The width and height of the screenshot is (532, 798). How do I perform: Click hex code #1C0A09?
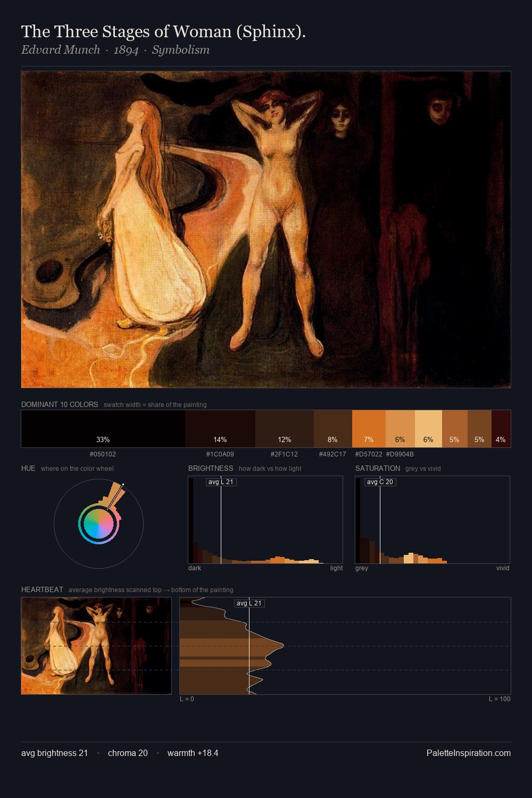click(x=220, y=454)
